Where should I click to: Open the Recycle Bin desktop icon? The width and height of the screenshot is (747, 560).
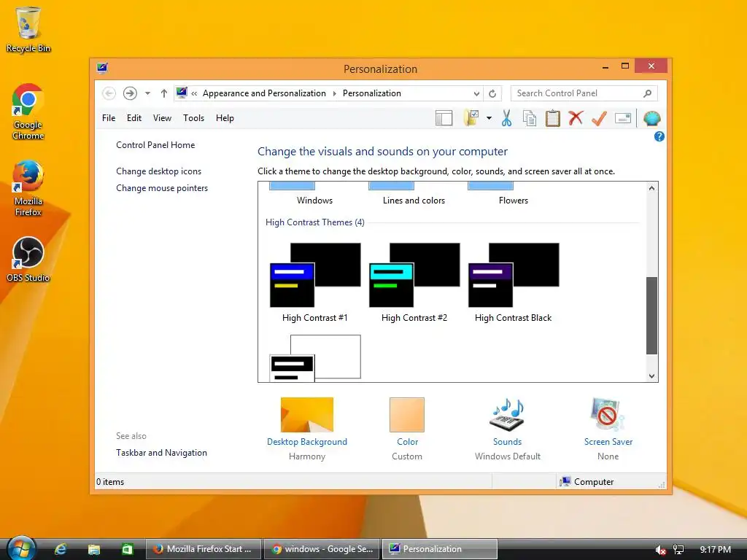point(28,29)
